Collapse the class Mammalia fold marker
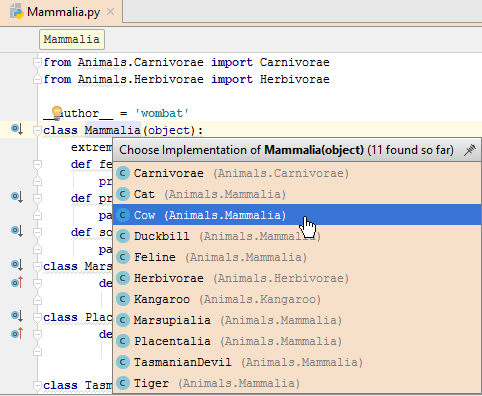 [x=37, y=130]
